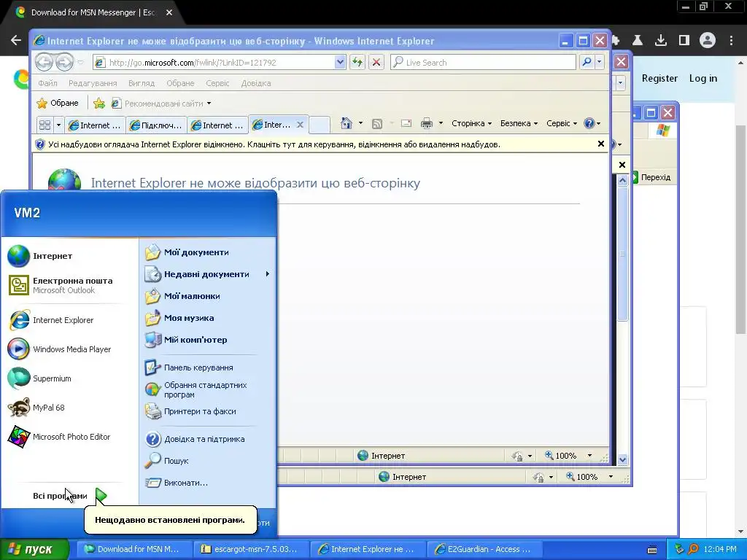Click Log in link on webpage
The image size is (747, 560).
(703, 78)
